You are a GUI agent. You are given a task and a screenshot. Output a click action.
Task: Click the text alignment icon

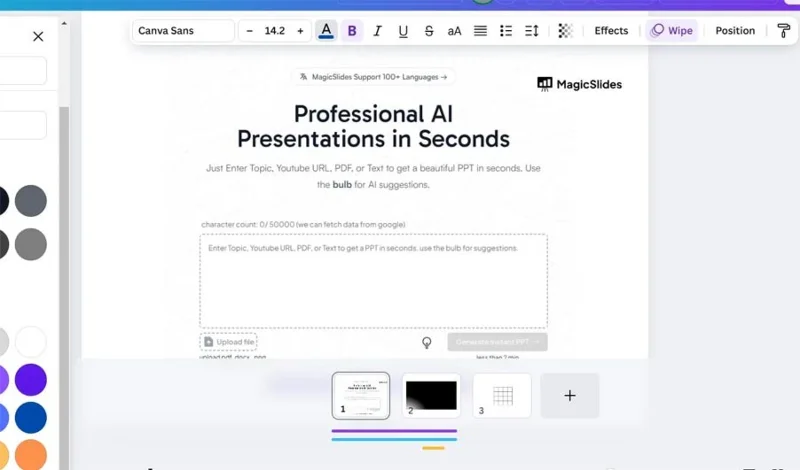click(480, 31)
